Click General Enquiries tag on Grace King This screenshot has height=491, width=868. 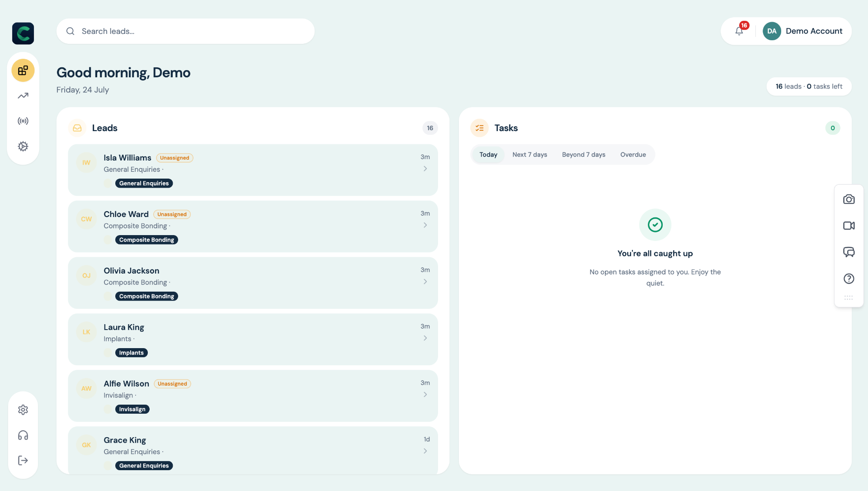coord(144,466)
